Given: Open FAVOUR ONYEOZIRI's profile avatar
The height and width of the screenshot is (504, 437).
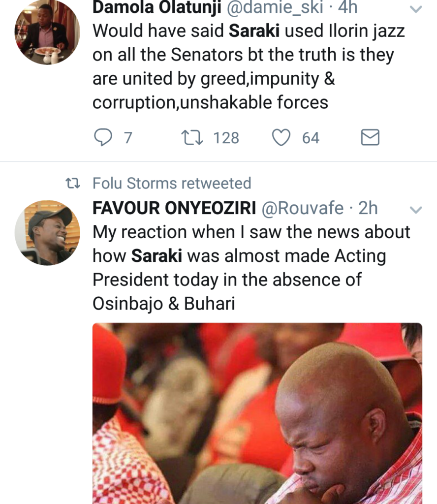Looking at the screenshot, I should 47,232.
